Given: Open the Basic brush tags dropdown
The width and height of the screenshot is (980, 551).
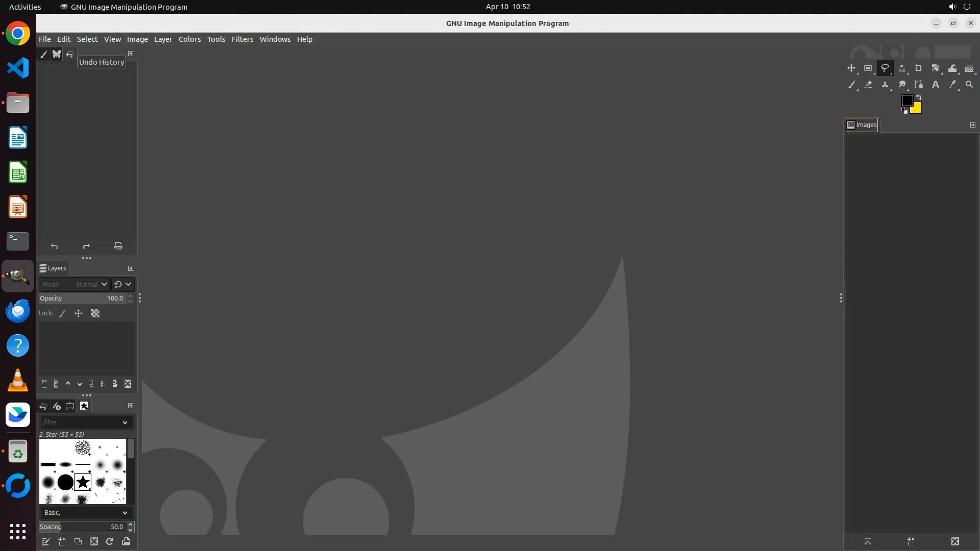Looking at the screenshot, I should [x=86, y=512].
